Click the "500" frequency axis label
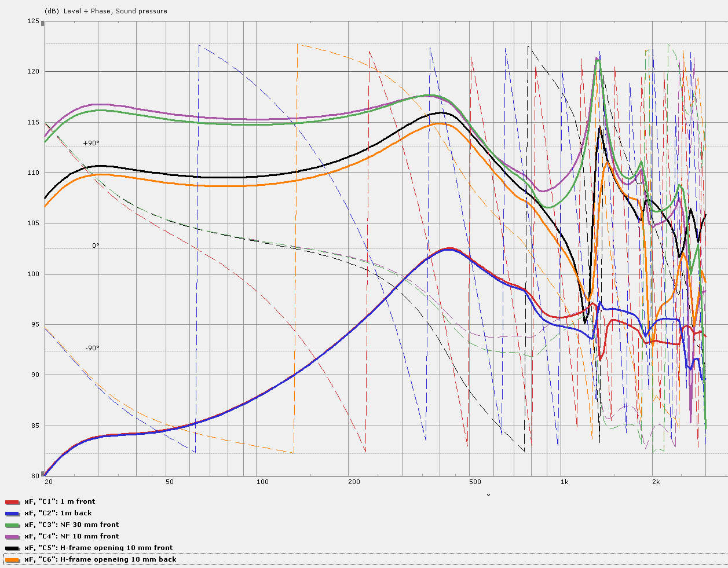Screen dimensions: 728x568 [475, 482]
